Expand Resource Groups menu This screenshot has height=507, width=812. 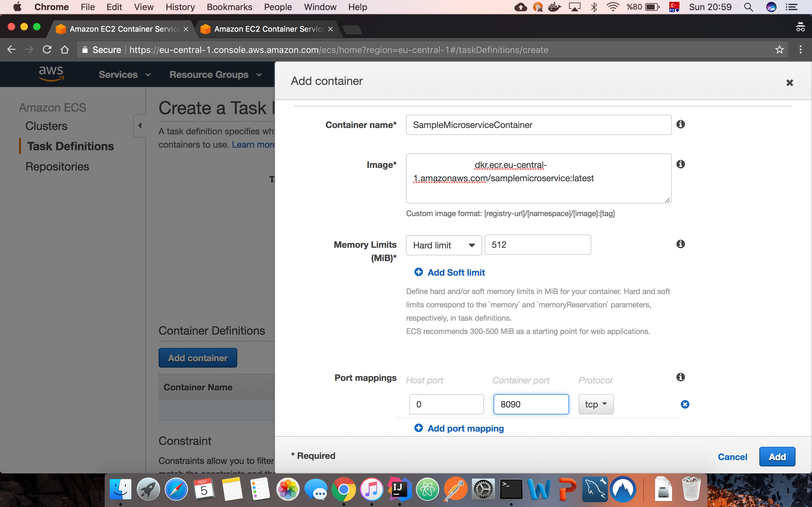[x=215, y=75]
